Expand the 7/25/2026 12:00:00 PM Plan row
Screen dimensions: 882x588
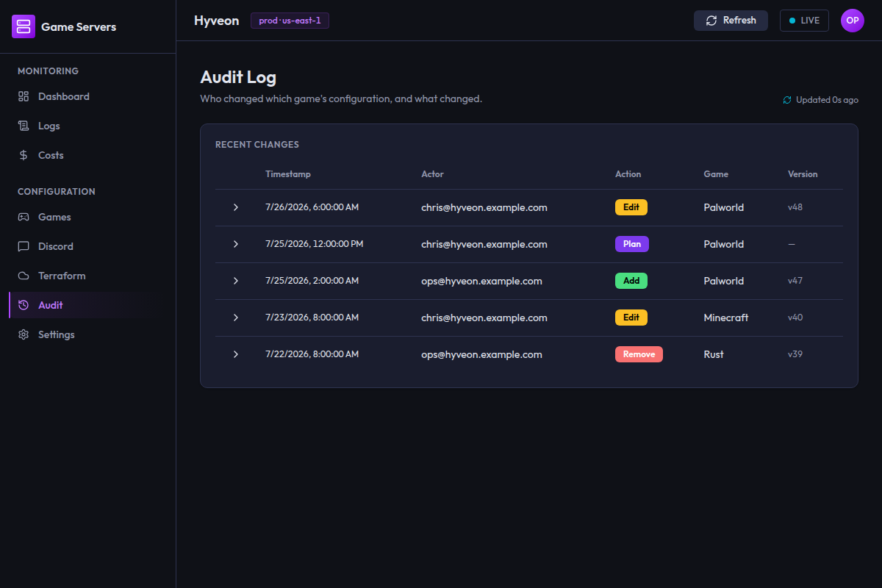236,244
